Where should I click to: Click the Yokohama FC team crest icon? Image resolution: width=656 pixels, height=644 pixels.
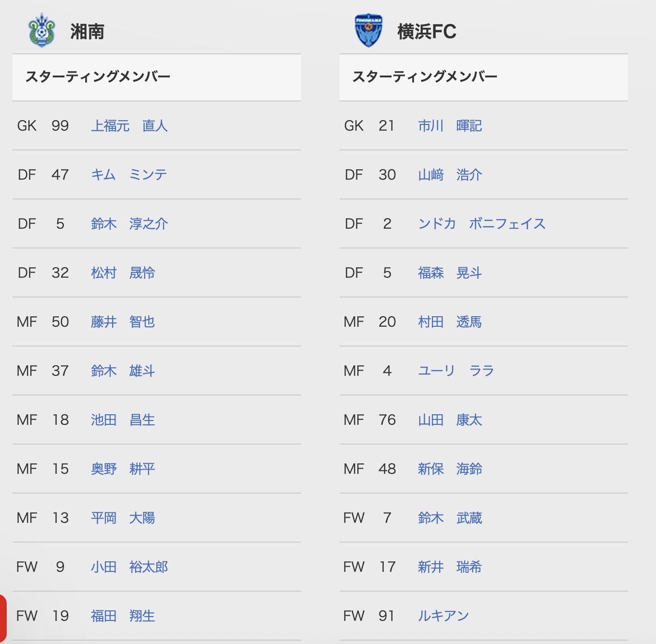click(368, 31)
